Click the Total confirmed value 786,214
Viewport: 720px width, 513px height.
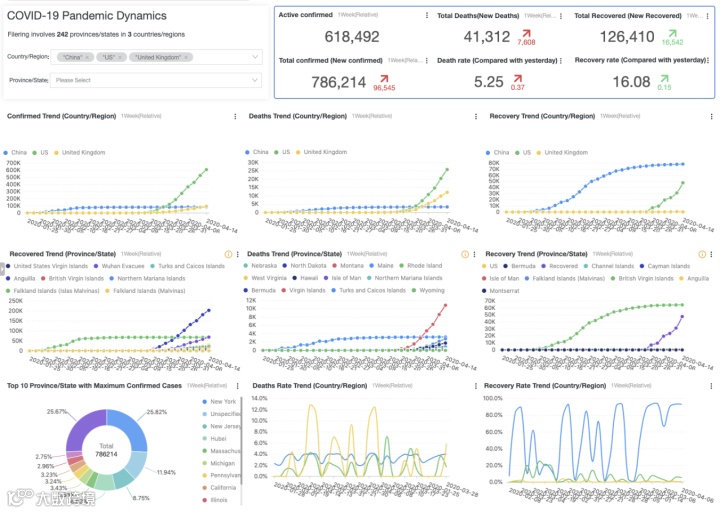coord(338,82)
